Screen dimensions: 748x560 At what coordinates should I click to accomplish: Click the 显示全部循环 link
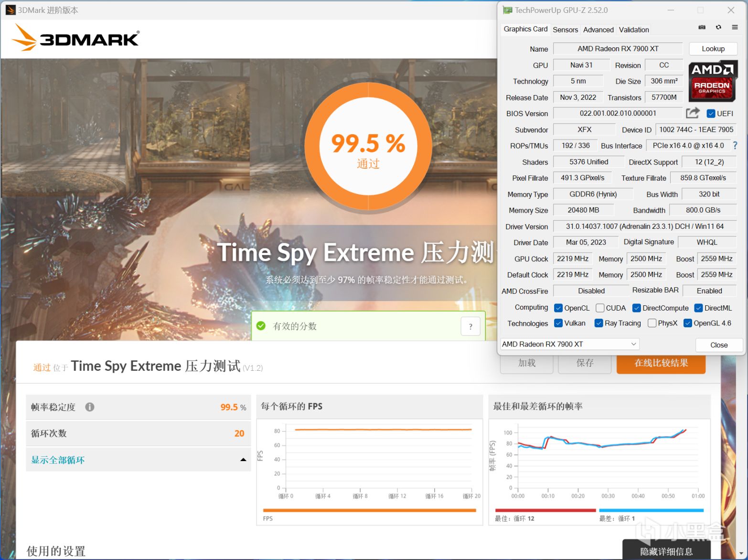click(x=58, y=460)
